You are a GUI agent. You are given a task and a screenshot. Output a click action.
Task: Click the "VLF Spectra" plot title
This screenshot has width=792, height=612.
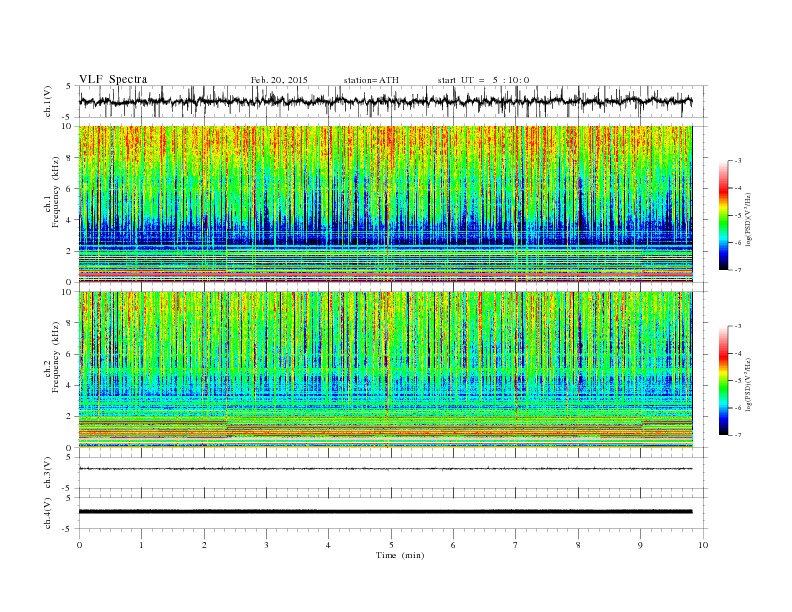pyautogui.click(x=113, y=79)
